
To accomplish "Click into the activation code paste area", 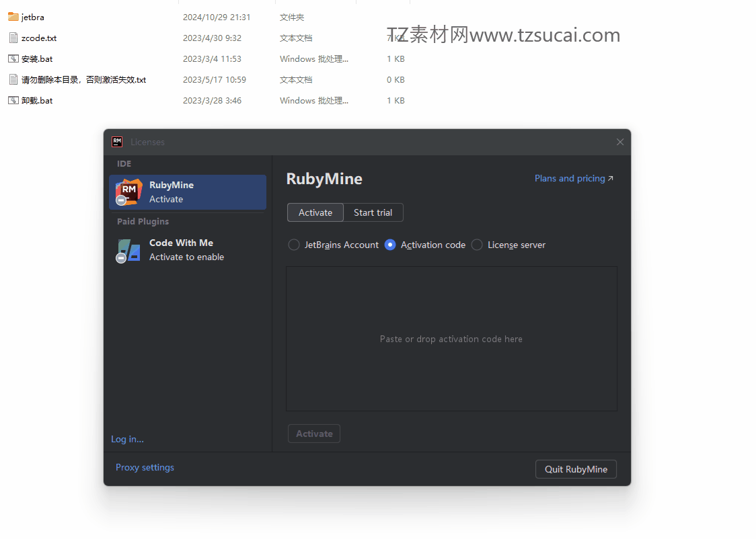I will pyautogui.click(x=451, y=339).
